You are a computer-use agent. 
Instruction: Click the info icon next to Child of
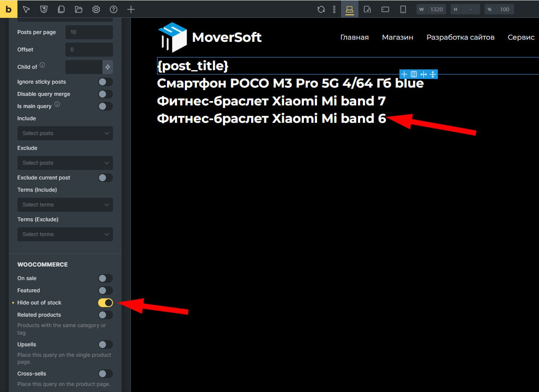tap(42, 65)
